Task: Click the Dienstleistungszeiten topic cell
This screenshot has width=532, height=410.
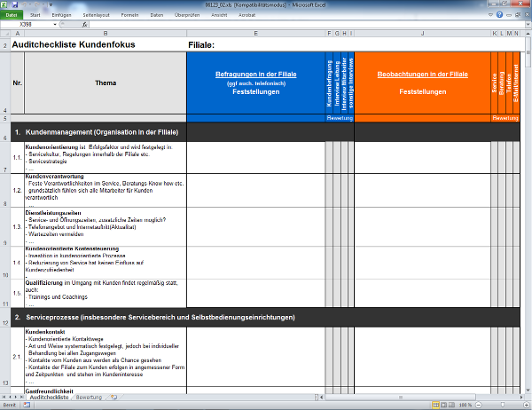Action: [106, 227]
